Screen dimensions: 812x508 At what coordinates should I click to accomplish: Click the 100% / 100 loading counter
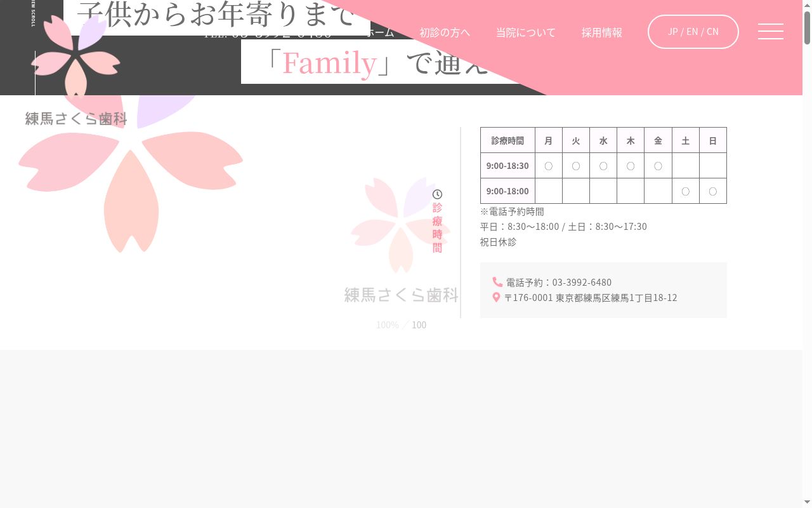[x=401, y=325]
